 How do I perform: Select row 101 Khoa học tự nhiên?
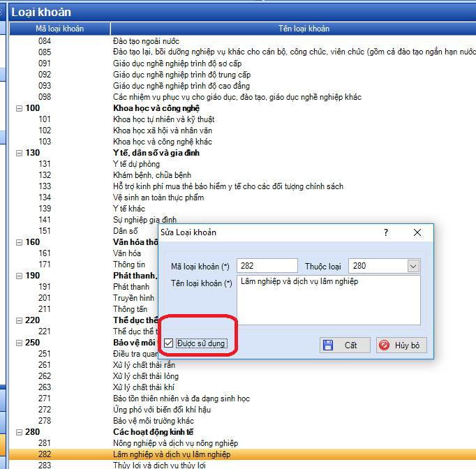[x=243, y=119]
